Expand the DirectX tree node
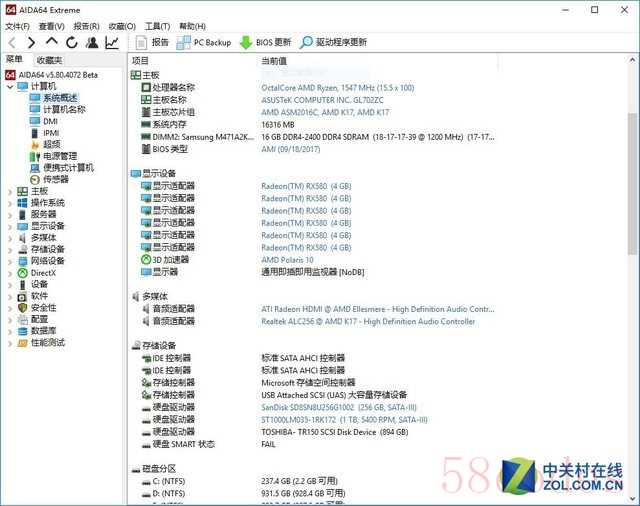This screenshot has height=506, width=640. pos(10,273)
